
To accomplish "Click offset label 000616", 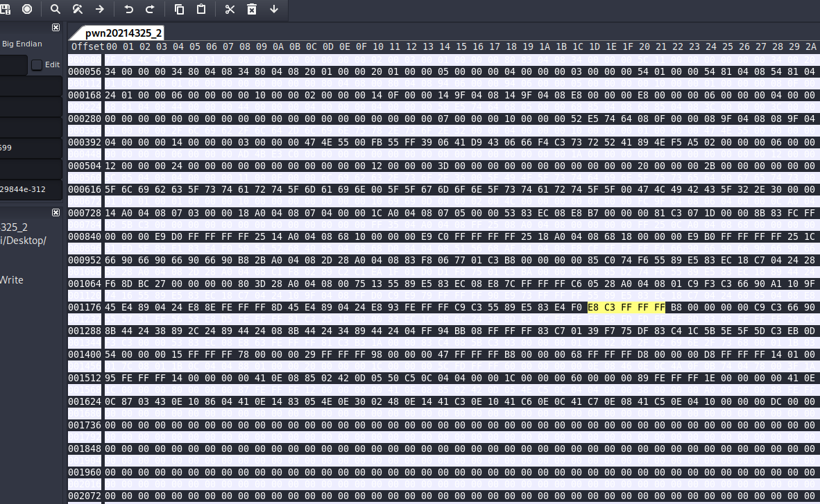I will [84, 189].
